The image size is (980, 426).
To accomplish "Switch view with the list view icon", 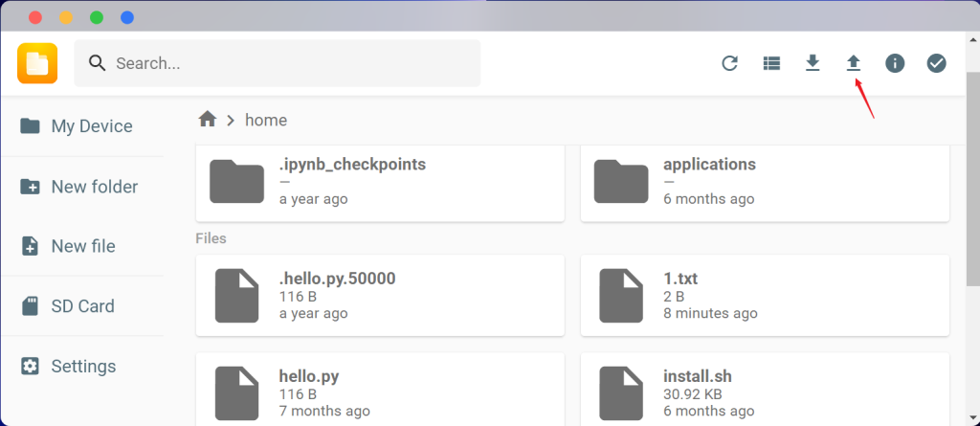I will pos(771,63).
